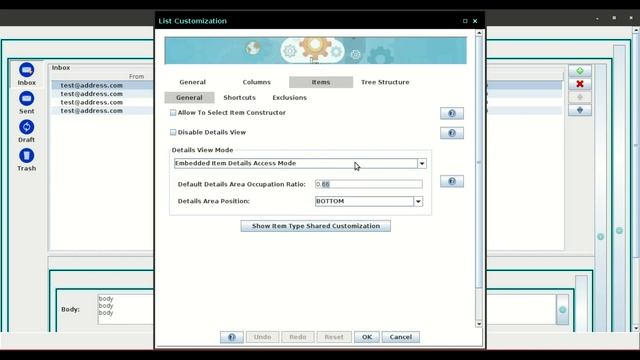Enable Allow To Select Item Constructor checkbox
Image resolution: width=640 pixels, height=360 pixels.
(173, 113)
